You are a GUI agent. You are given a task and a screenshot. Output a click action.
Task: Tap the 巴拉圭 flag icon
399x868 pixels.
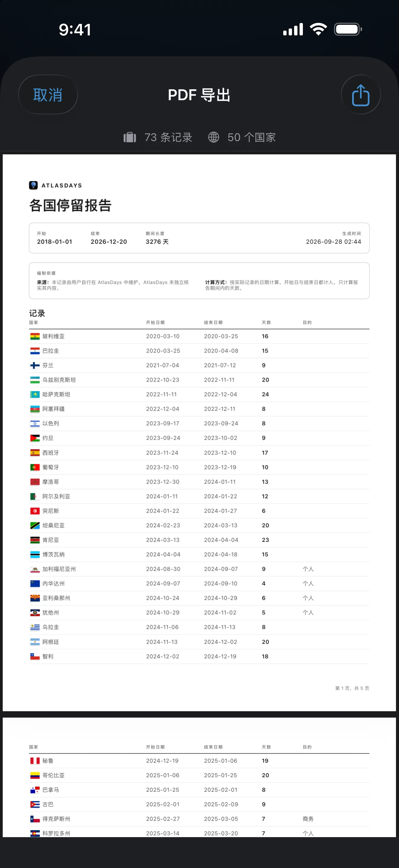pos(35,351)
